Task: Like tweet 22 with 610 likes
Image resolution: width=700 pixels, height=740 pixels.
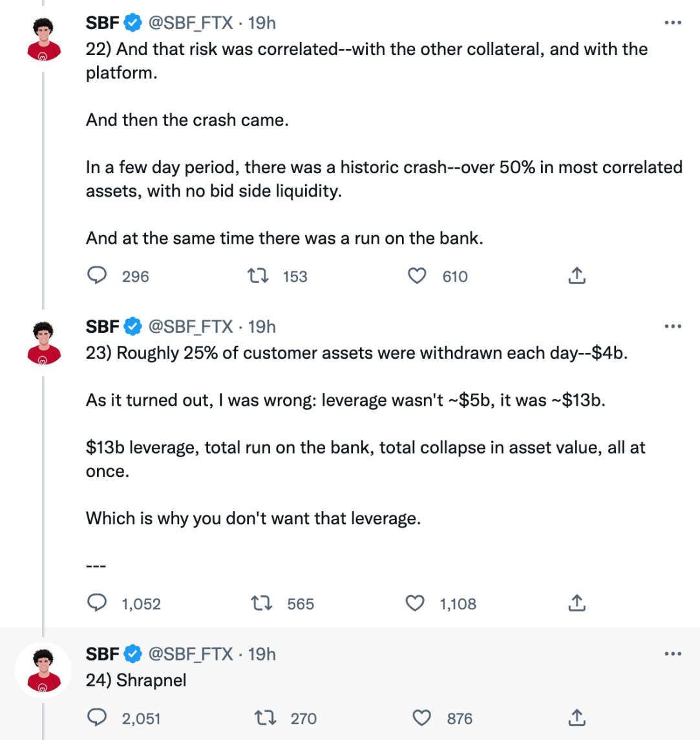Action: (x=418, y=276)
